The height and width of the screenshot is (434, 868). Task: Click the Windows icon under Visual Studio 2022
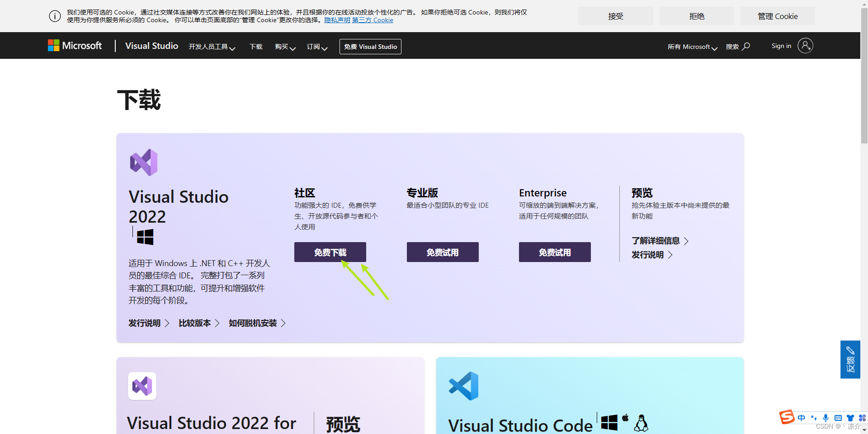click(145, 237)
